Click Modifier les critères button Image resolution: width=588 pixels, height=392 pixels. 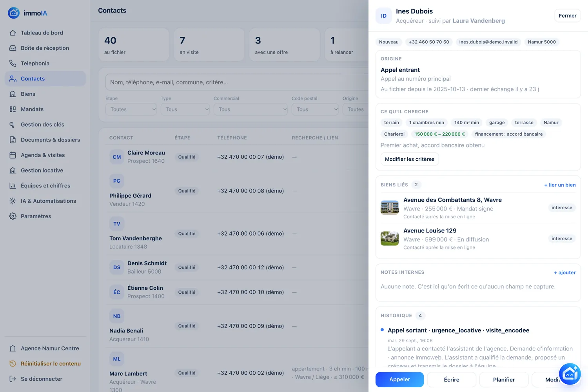point(410,159)
